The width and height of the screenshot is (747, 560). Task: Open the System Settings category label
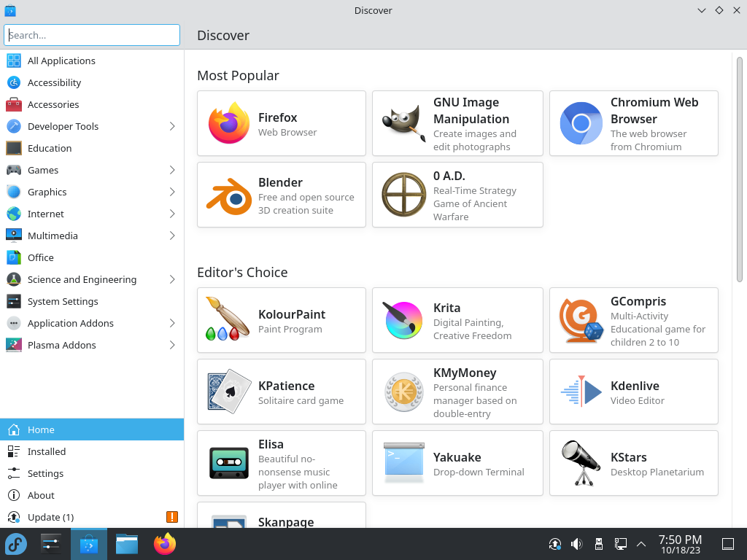tap(63, 301)
